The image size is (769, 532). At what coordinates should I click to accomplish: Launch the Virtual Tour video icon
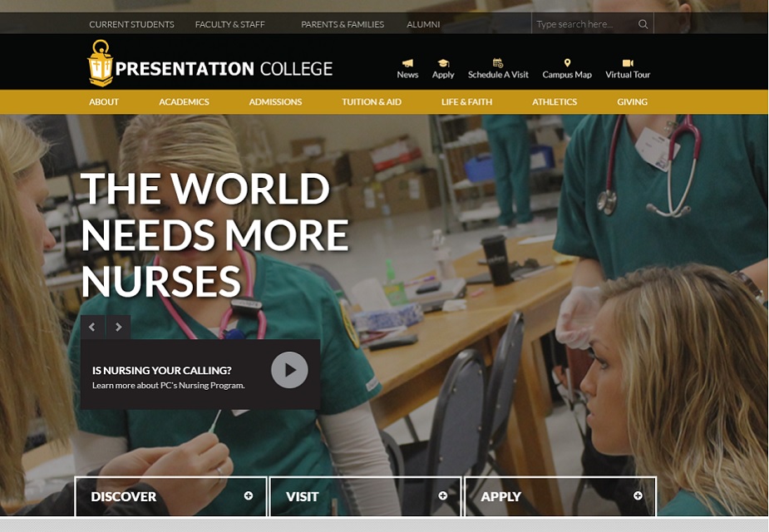(x=628, y=63)
